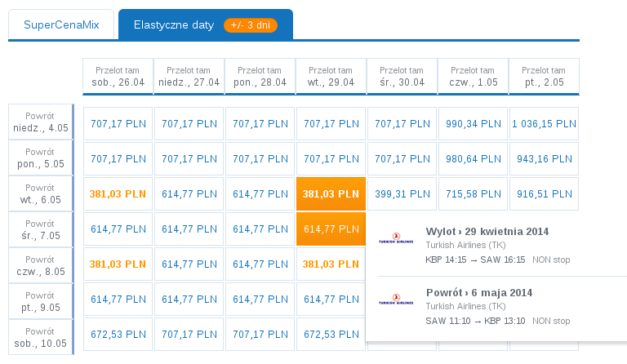This screenshot has width=627, height=364.
Task: Pick 672,53 PLN for sob. 26.04 returning sob. 10.05
Action: (x=118, y=335)
